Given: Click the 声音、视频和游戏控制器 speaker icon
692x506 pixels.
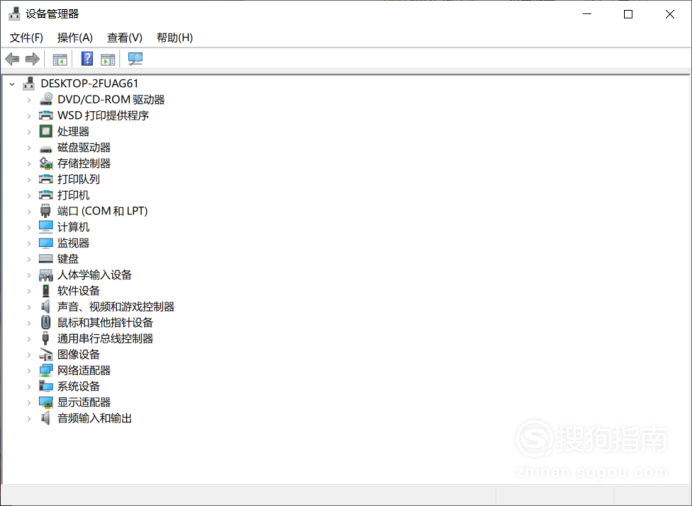Looking at the screenshot, I should coord(46,307).
